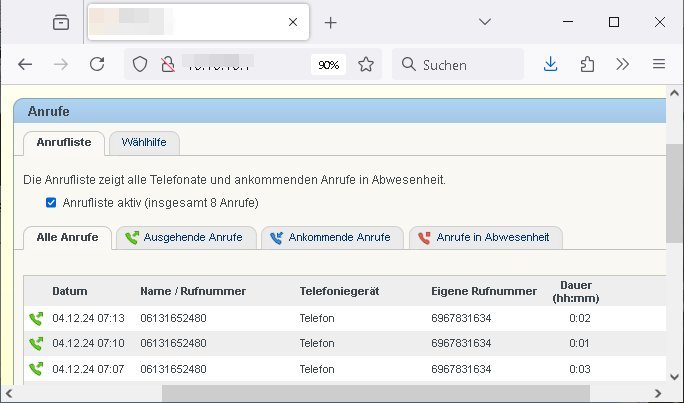Toggle the Anrufliste aktiv checkbox
This screenshot has height=403, width=684.
point(51,203)
